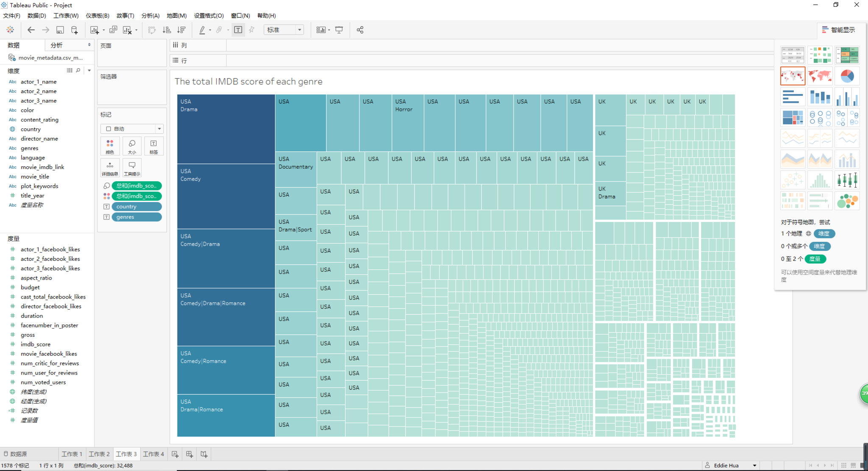Open the 分析(A) menu

click(x=150, y=16)
